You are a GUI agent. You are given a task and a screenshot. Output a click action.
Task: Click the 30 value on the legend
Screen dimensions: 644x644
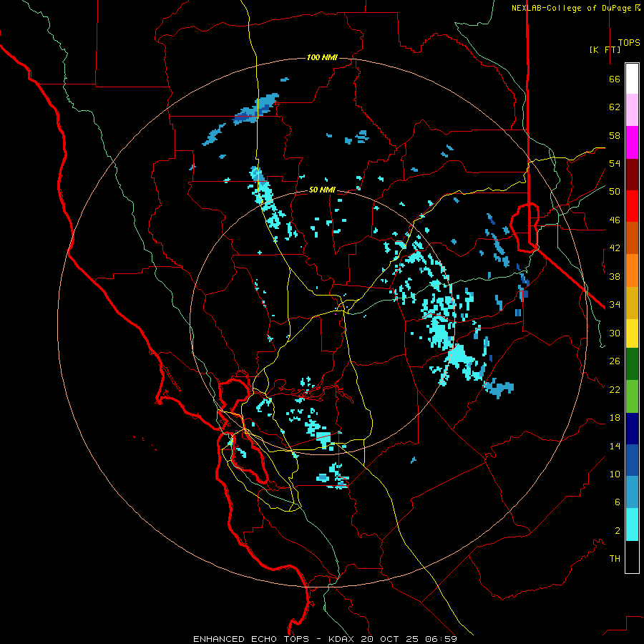tap(615, 333)
